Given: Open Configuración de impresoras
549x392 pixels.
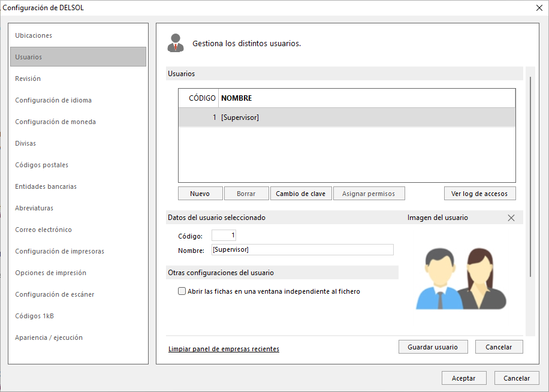Looking at the screenshot, I should click(x=59, y=251).
